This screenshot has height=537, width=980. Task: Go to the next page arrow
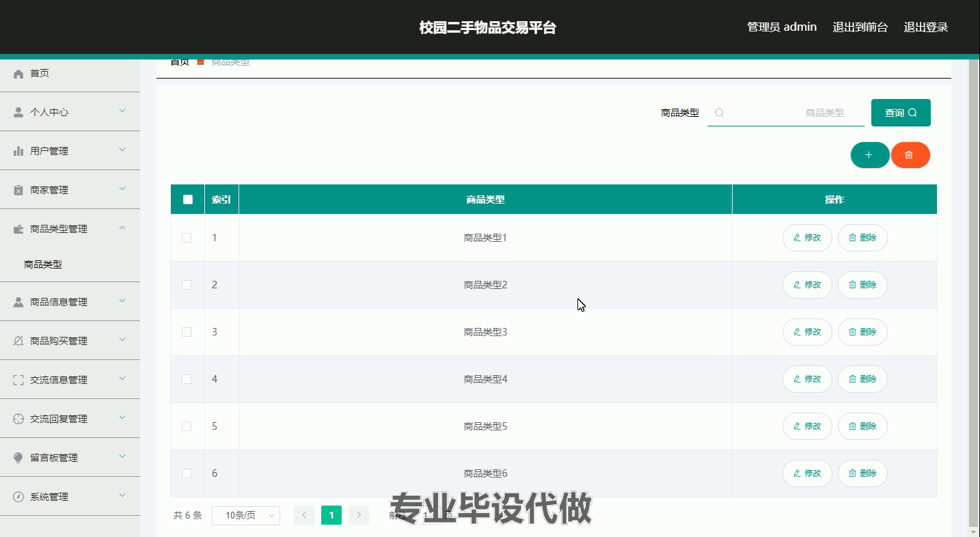pos(359,515)
